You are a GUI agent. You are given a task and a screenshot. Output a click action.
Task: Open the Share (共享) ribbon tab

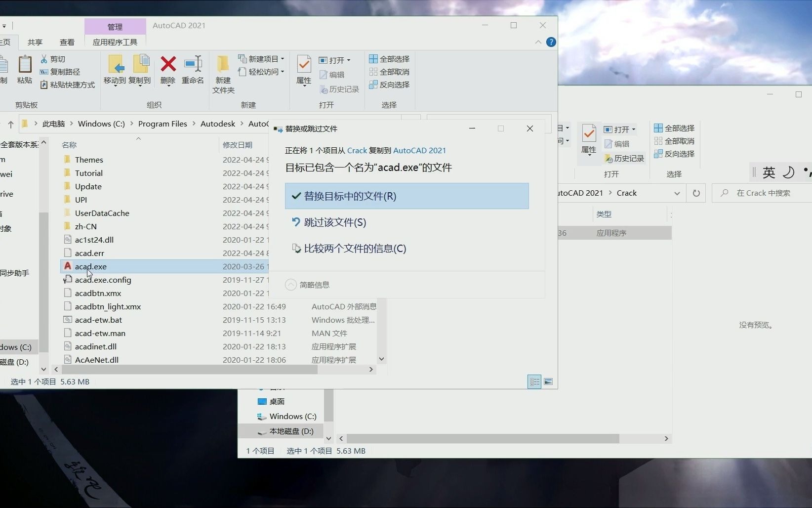[35, 42]
